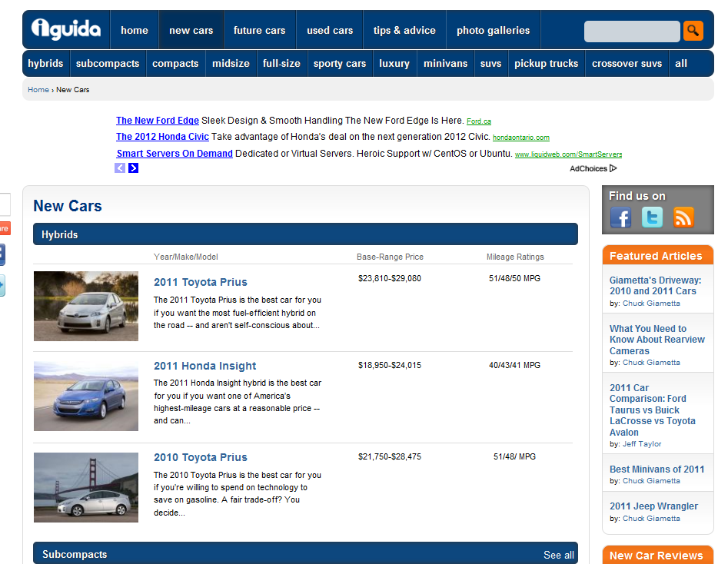Click the Home breadcrumb link
Image resolution: width=728 pixels, height=564 pixels.
[x=38, y=90]
